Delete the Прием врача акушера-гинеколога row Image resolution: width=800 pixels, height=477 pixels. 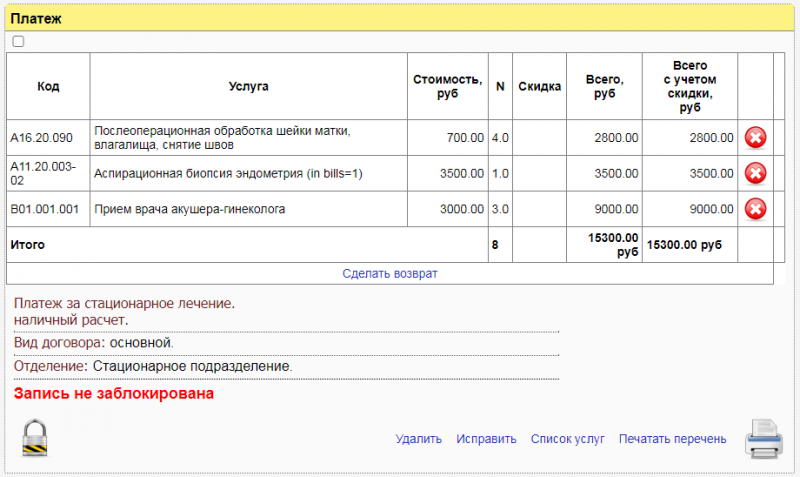click(x=756, y=209)
